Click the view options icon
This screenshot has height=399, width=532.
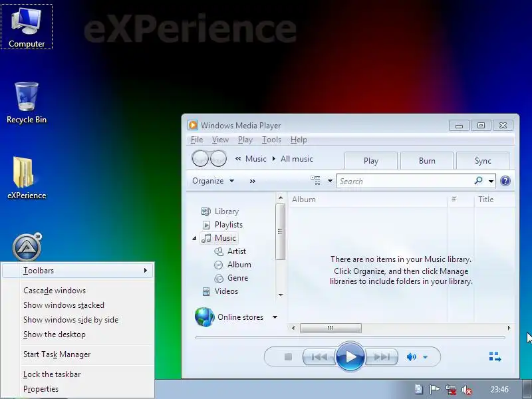pos(315,180)
